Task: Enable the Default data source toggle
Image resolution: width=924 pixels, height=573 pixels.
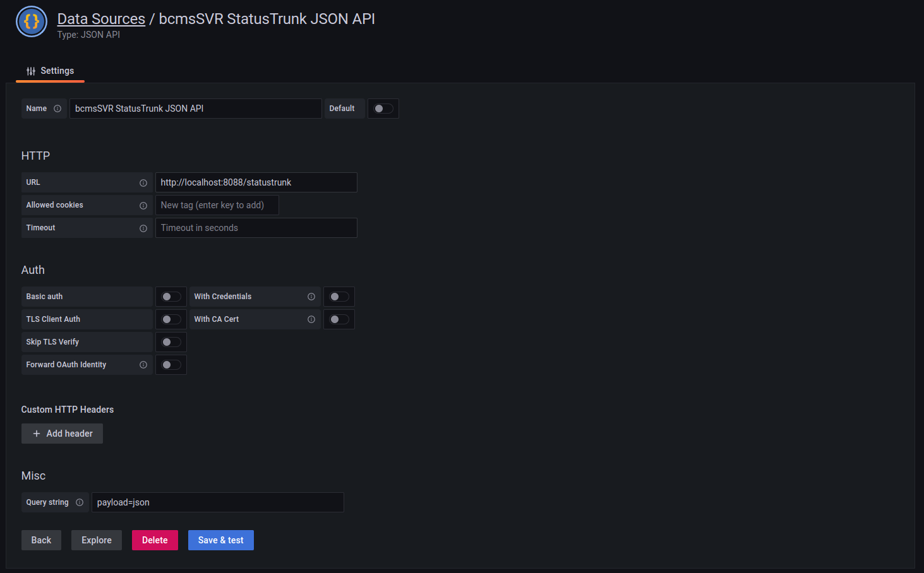Action: click(x=383, y=109)
